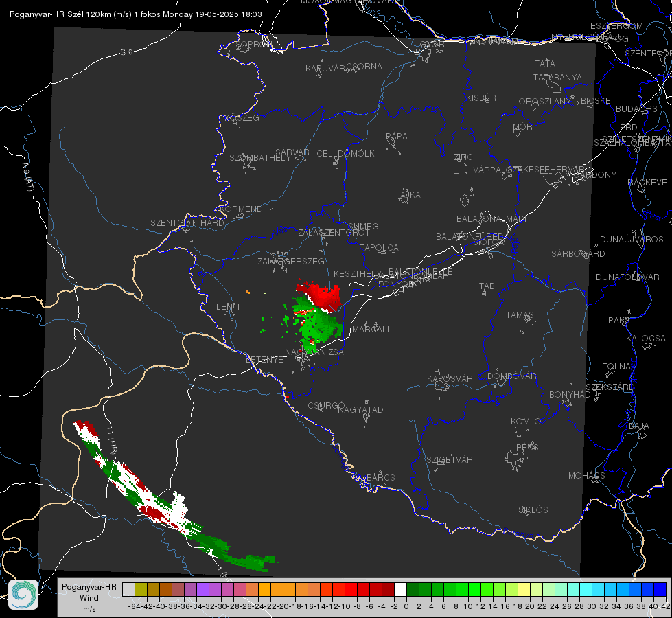Click the SÁRVÁR label
This screenshot has height=618, width=672.
coord(292,152)
